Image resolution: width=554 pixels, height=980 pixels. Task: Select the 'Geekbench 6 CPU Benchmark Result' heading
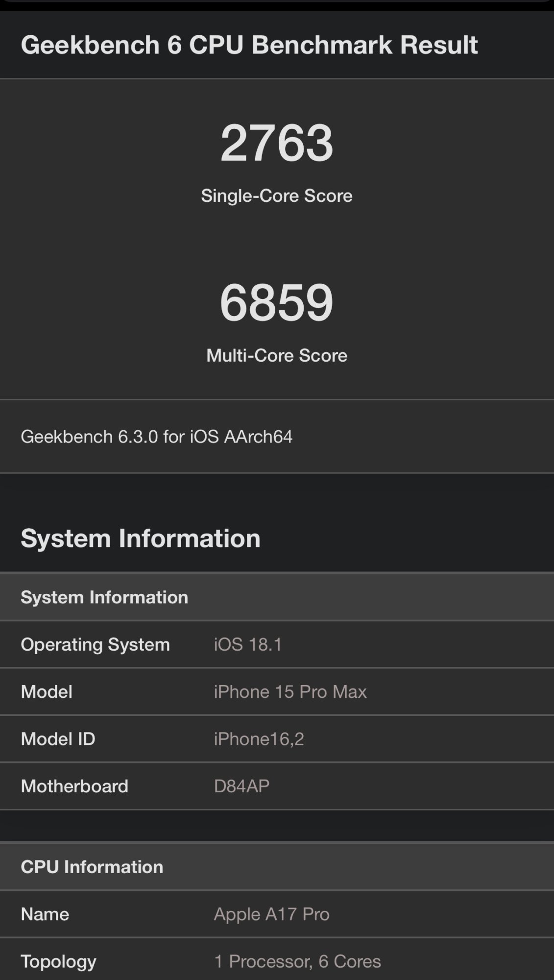[x=249, y=45]
